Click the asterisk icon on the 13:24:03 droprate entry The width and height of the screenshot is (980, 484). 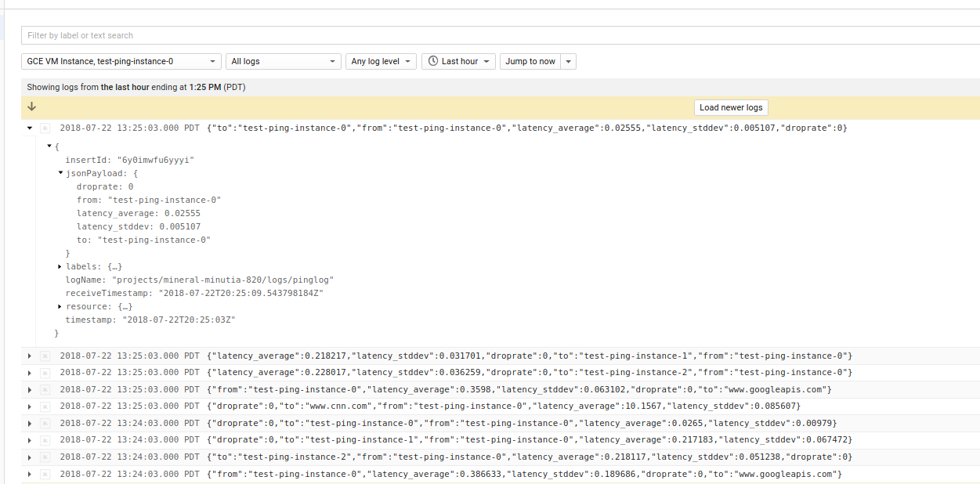pyautogui.click(x=45, y=422)
